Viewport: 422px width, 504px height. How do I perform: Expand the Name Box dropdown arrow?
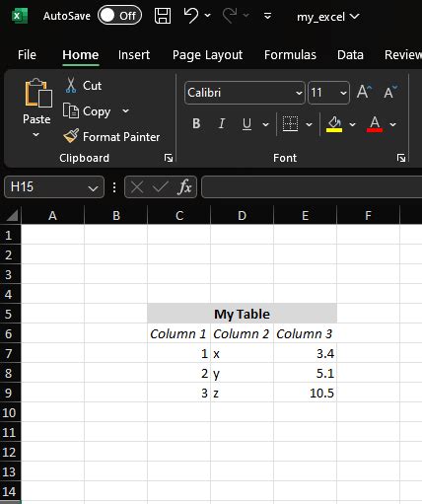coord(93,188)
